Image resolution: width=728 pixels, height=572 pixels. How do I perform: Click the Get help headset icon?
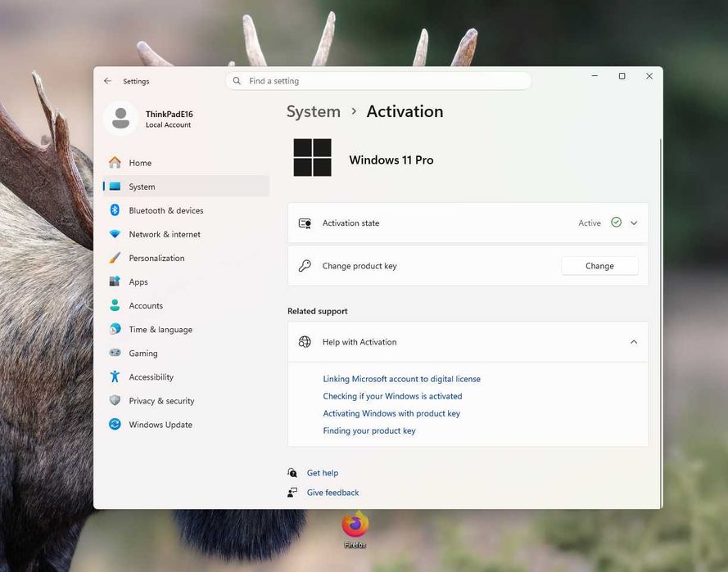pos(292,473)
